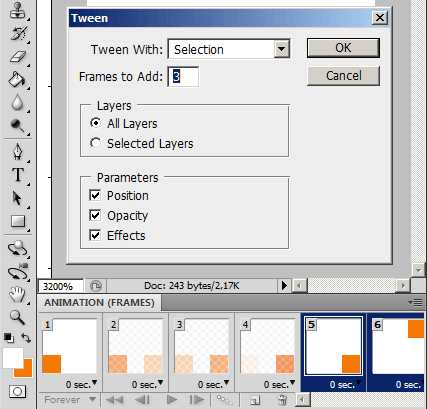Select the Eraser tool
This screenshot has height=409, width=427.
(18, 56)
